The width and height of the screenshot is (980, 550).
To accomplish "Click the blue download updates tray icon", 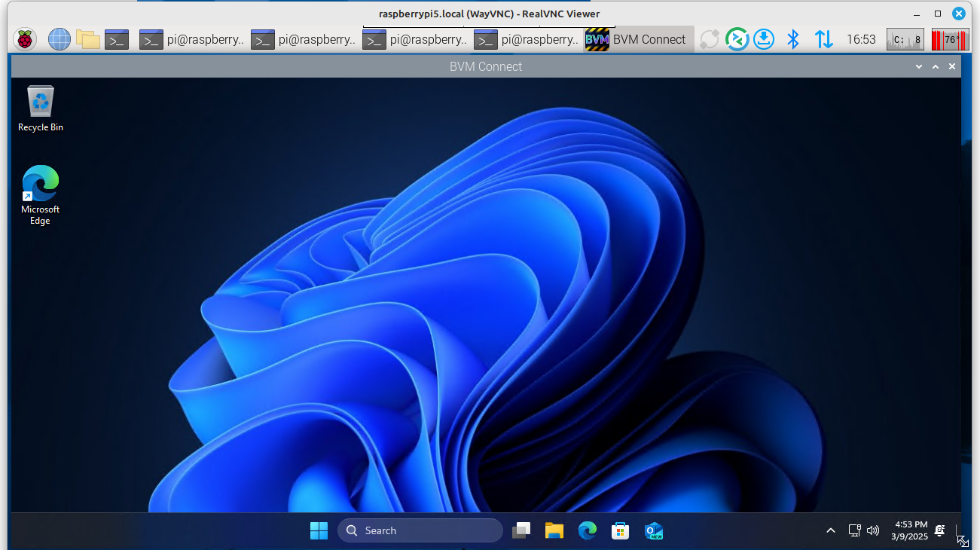I will [764, 39].
